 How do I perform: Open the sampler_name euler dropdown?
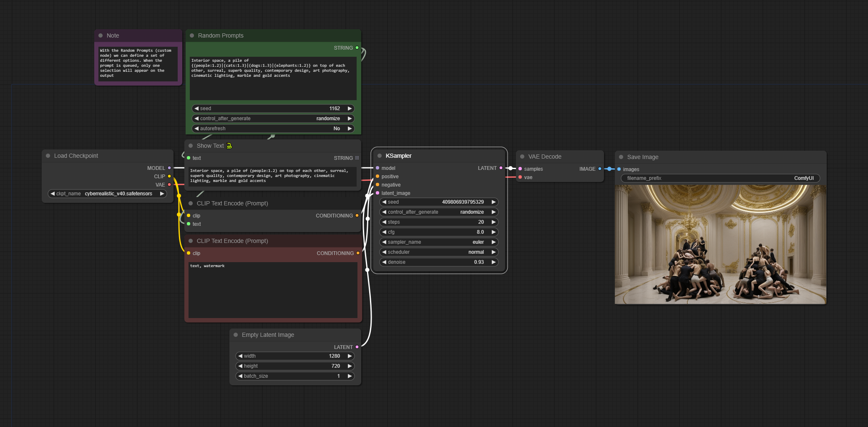coord(439,242)
